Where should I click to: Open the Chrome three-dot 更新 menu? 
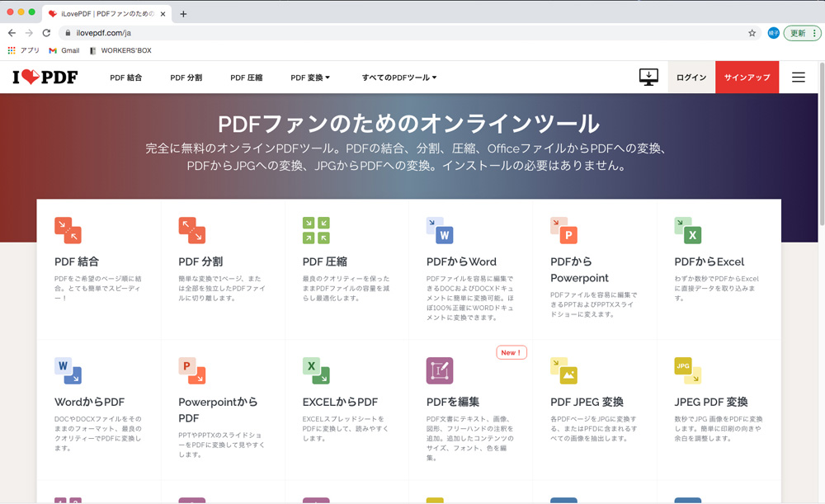tap(803, 33)
